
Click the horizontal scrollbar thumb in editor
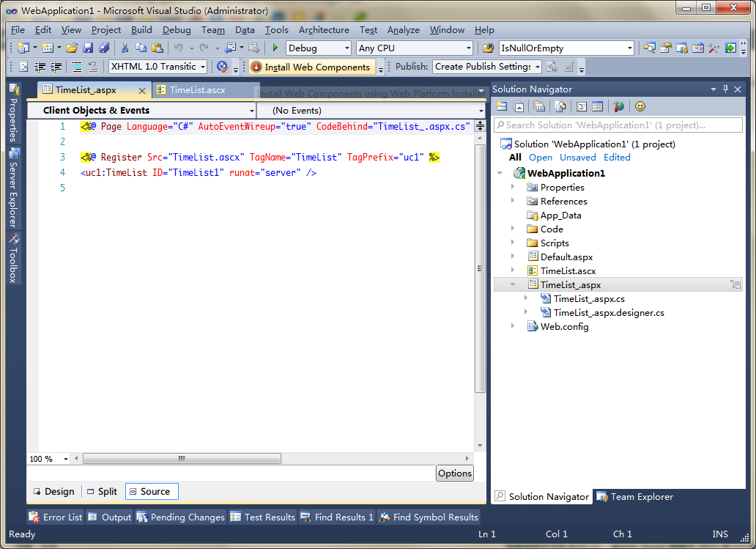point(182,458)
